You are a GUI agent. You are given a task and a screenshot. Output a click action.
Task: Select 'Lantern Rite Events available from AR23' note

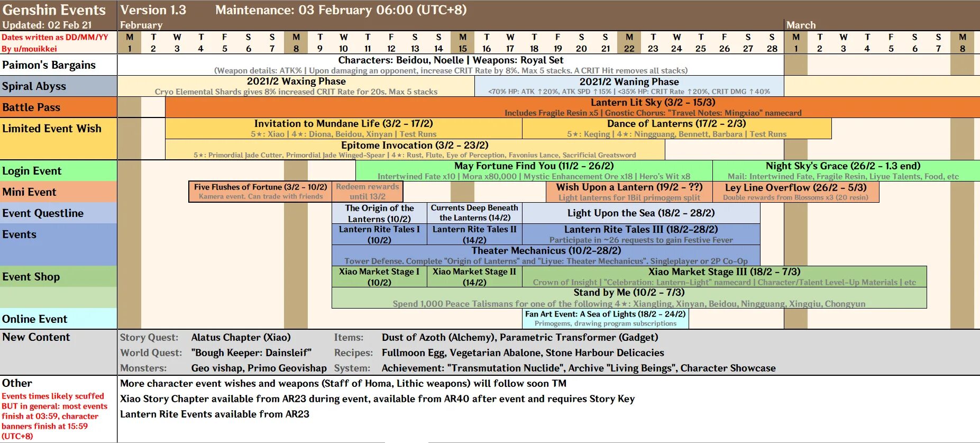tap(215, 414)
